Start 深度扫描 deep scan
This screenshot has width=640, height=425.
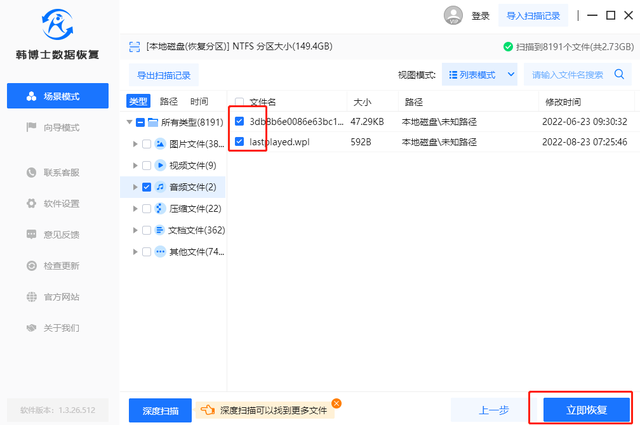coord(160,410)
